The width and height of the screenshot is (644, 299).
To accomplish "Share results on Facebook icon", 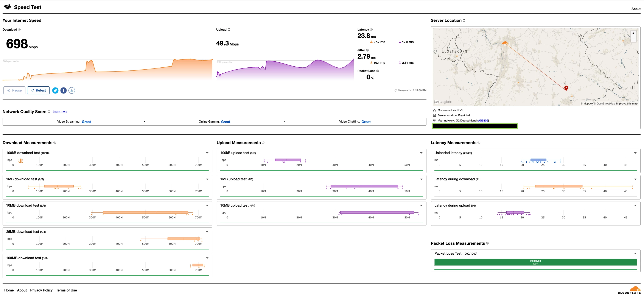I will click(64, 90).
